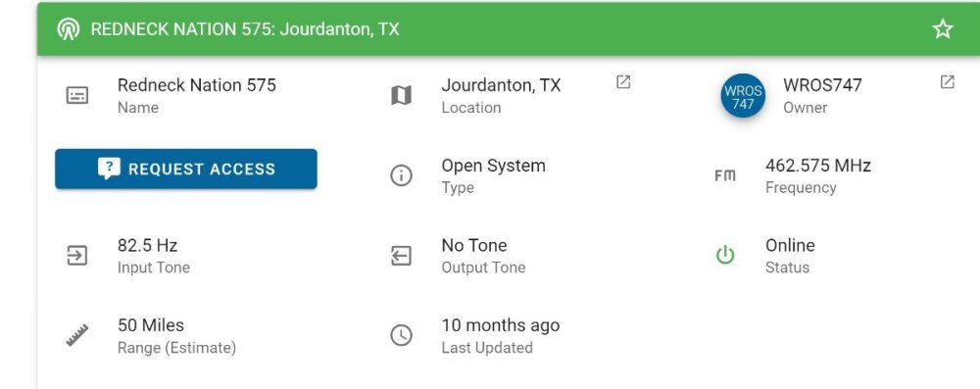Select the 462.575 MHz frequency value
Screen dimensions: 980x389
(818, 166)
